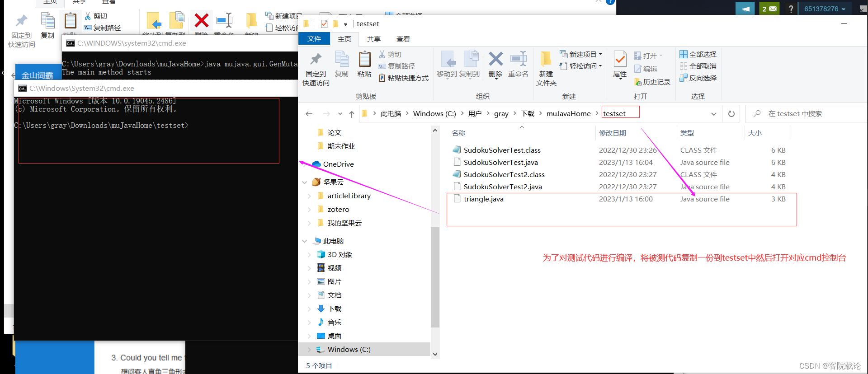Select OneDrive in the navigation pane
This screenshot has height=374, width=868.
(x=338, y=164)
